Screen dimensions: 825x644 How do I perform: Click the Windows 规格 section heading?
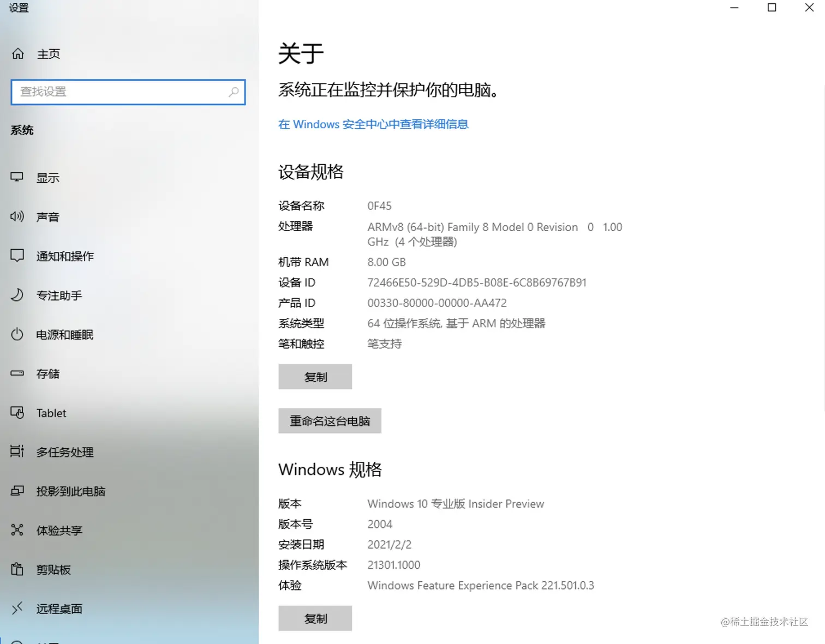(330, 470)
